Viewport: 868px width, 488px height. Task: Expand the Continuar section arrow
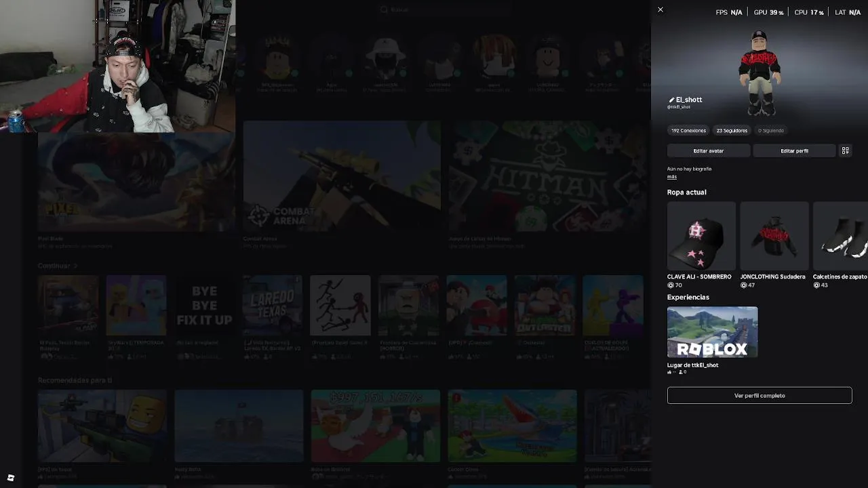75,266
